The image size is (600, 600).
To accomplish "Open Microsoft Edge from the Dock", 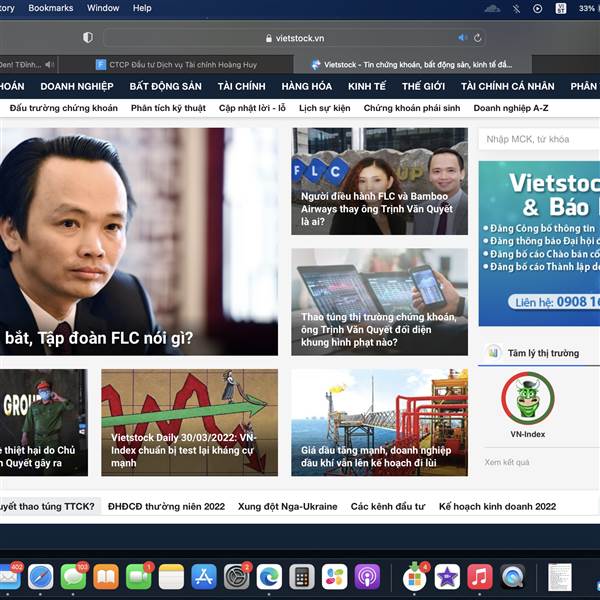I will tap(269, 577).
